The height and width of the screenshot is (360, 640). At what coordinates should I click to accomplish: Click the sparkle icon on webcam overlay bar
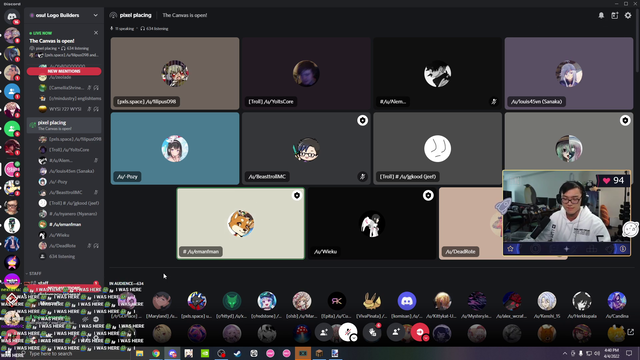tap(566, 249)
